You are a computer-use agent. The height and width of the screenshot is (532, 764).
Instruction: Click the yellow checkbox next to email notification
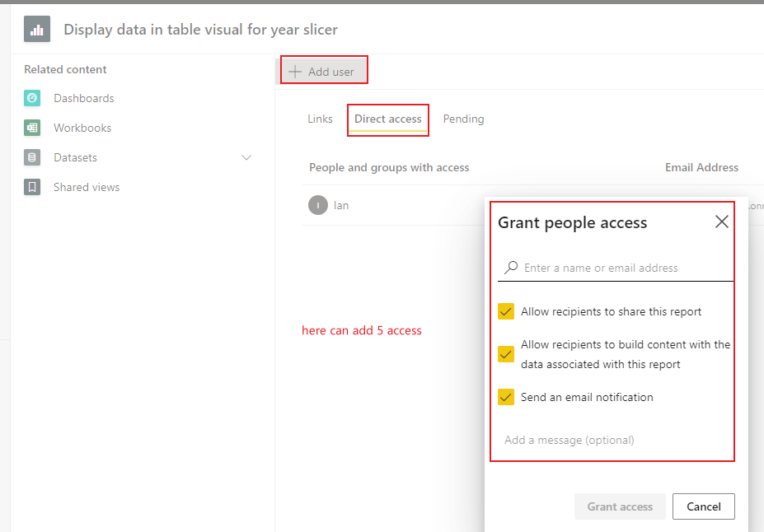pos(505,397)
